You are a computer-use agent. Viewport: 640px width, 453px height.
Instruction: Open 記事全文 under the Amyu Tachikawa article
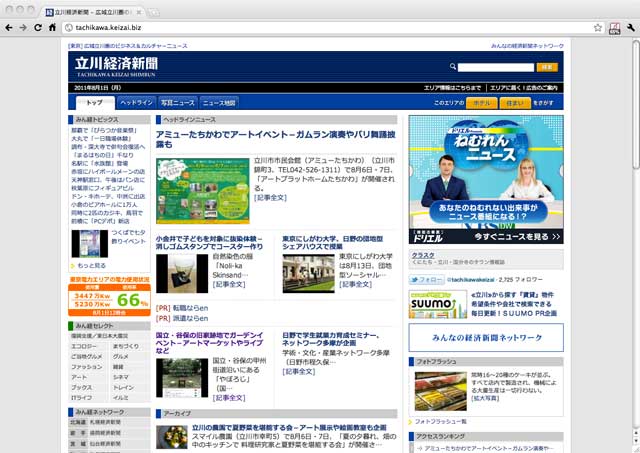click(x=270, y=198)
